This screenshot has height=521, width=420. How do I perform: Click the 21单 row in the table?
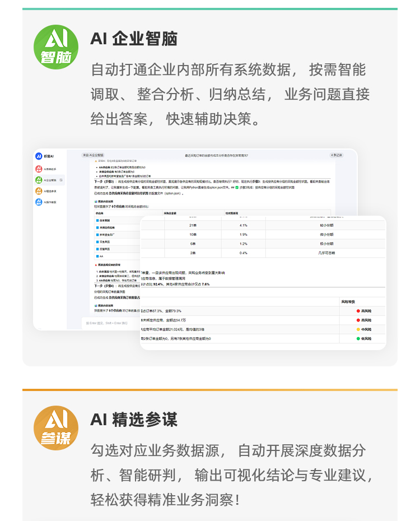click(192, 225)
